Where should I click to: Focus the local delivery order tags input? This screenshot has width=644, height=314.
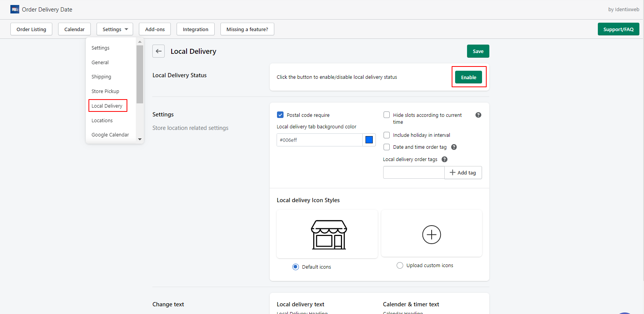[414, 173]
